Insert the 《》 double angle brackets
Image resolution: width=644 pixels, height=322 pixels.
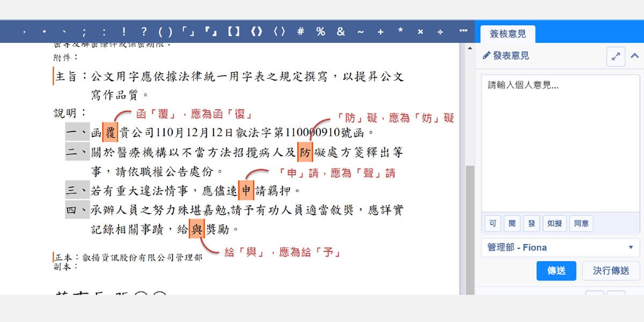click(257, 32)
